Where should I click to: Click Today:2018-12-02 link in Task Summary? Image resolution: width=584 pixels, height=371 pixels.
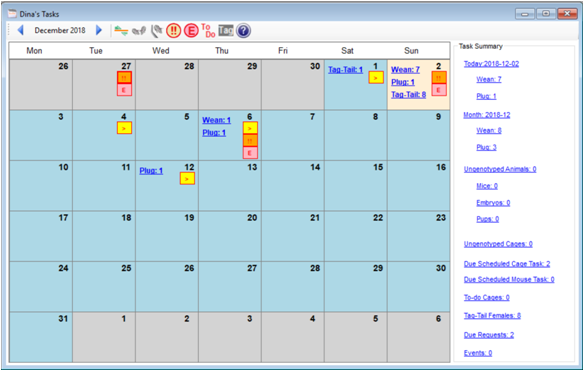(x=491, y=64)
